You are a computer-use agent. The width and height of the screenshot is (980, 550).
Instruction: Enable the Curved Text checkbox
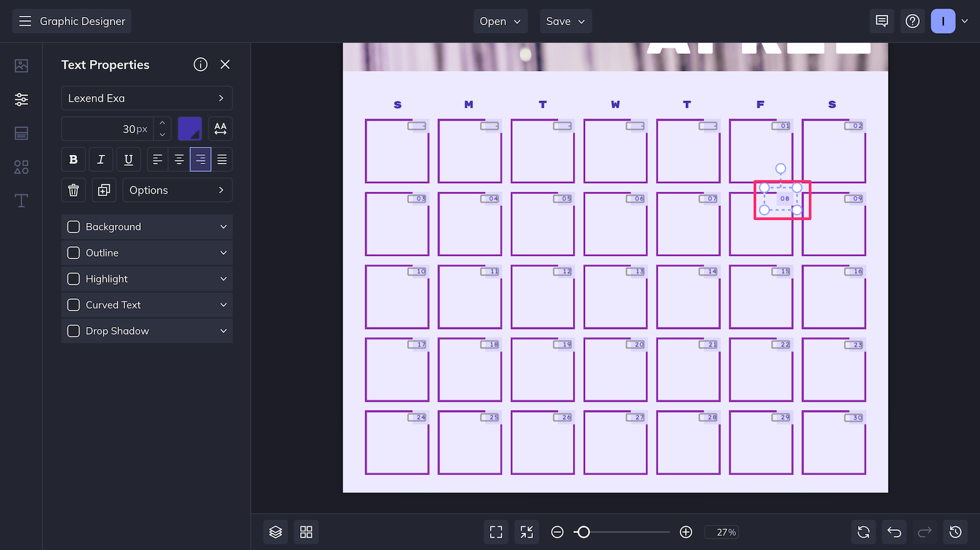click(x=73, y=305)
